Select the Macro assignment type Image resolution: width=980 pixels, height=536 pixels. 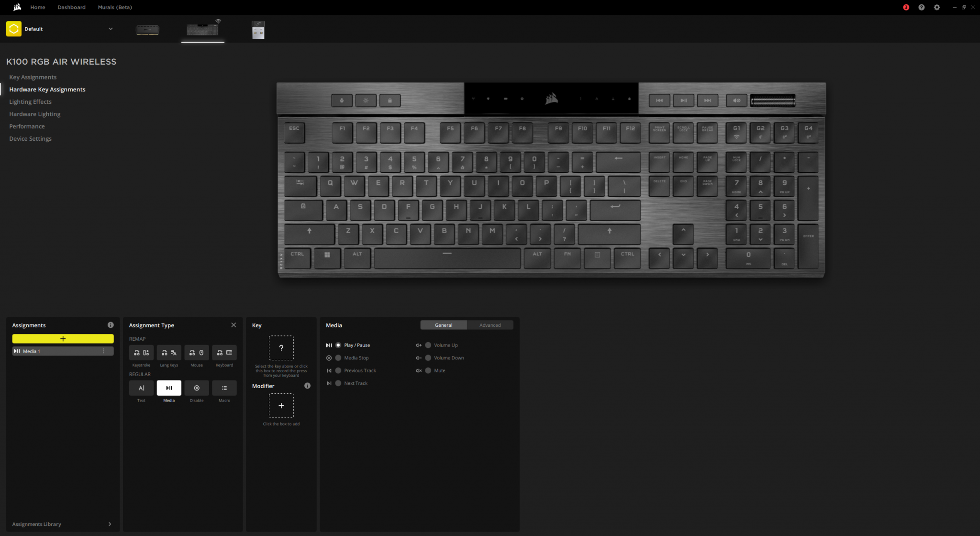(x=224, y=388)
